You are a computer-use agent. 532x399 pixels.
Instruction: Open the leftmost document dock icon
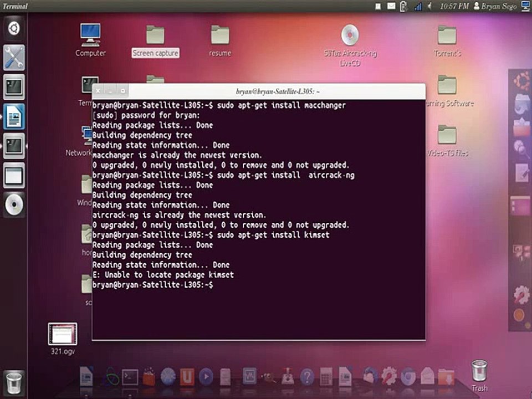pos(86,376)
